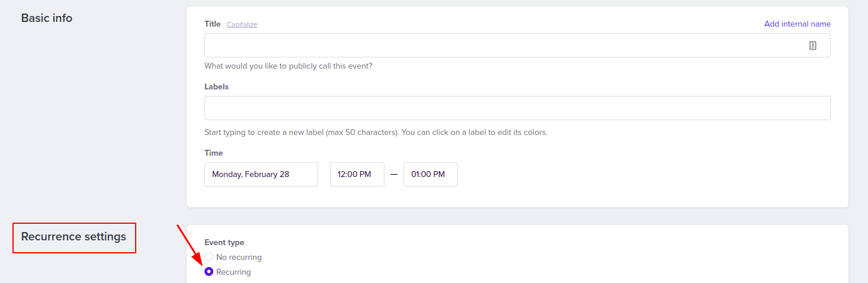Focus the Labels input box
The width and height of the screenshot is (868, 283).
[517, 108]
